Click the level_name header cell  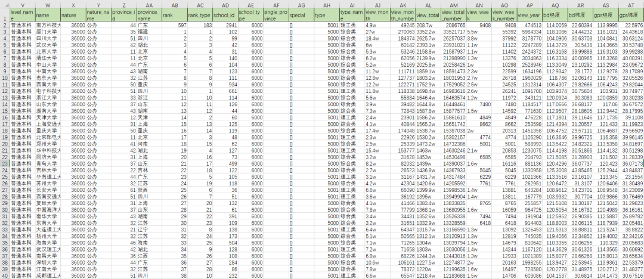point(22,15)
